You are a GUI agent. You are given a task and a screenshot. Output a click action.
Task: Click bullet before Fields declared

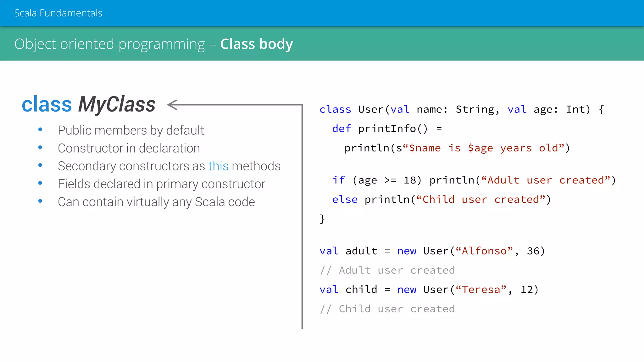[x=40, y=183]
